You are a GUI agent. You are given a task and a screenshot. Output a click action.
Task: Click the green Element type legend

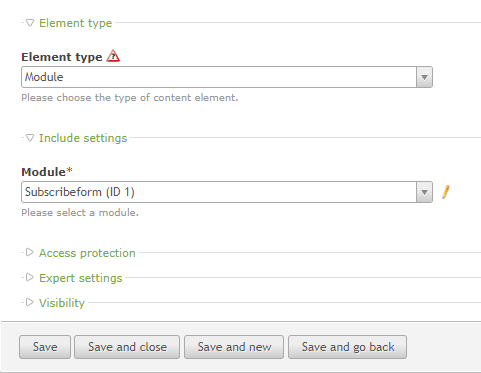pos(76,23)
